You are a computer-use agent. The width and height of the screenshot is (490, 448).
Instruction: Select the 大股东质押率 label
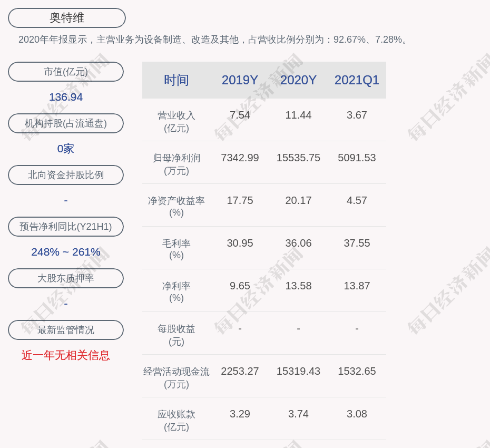[x=66, y=278]
